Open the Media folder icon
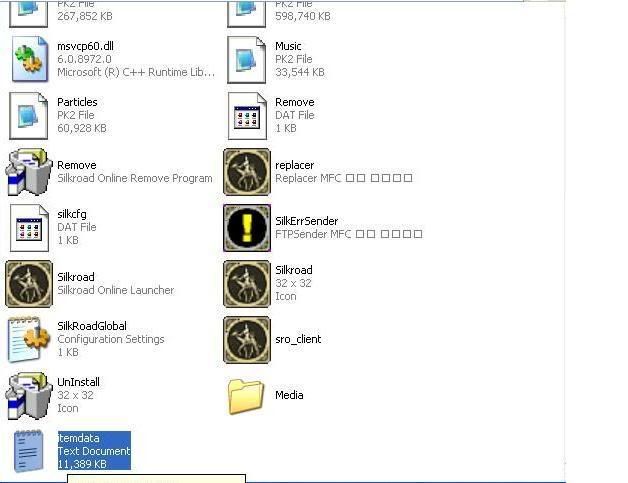The width and height of the screenshot is (628, 483). tap(246, 396)
